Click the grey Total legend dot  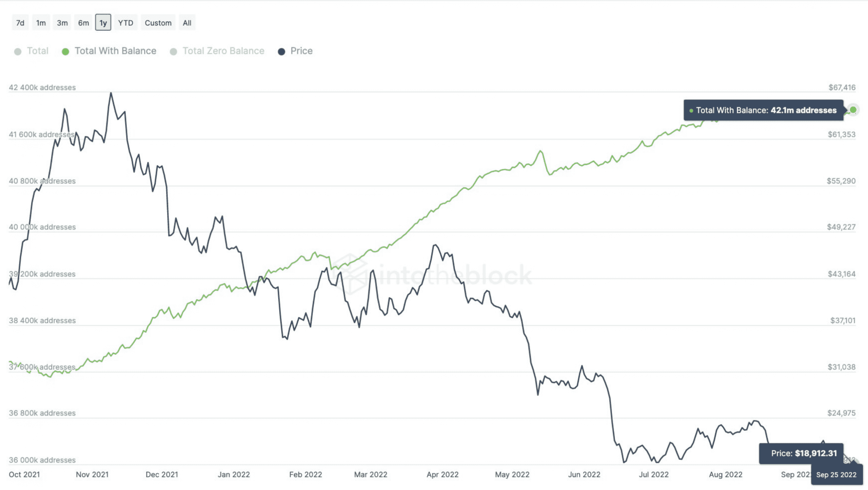tap(18, 51)
